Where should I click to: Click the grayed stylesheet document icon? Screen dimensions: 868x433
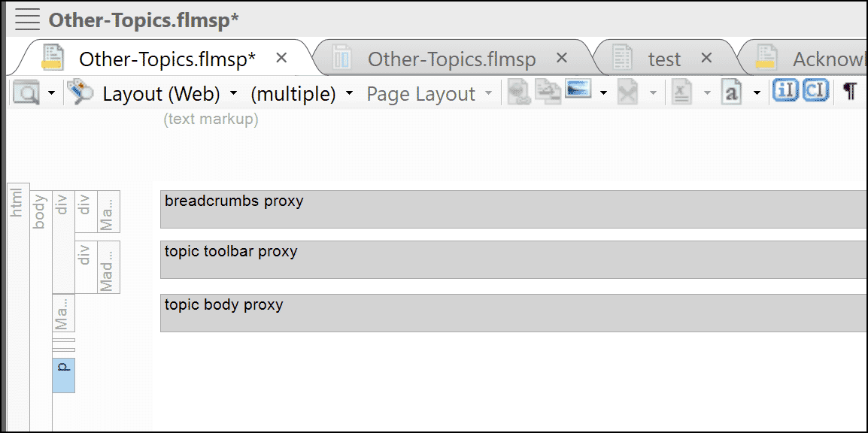681,92
